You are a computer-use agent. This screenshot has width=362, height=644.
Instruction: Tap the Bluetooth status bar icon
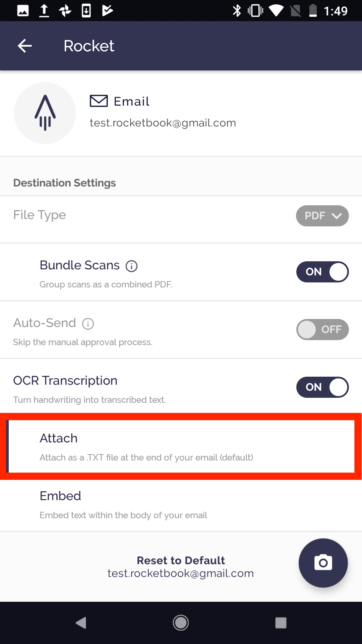pos(237,11)
